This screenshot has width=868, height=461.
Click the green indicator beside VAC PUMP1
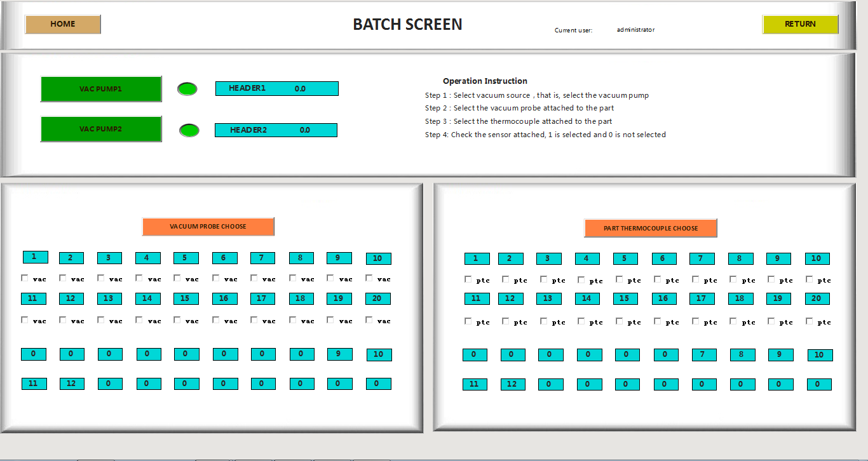point(187,90)
